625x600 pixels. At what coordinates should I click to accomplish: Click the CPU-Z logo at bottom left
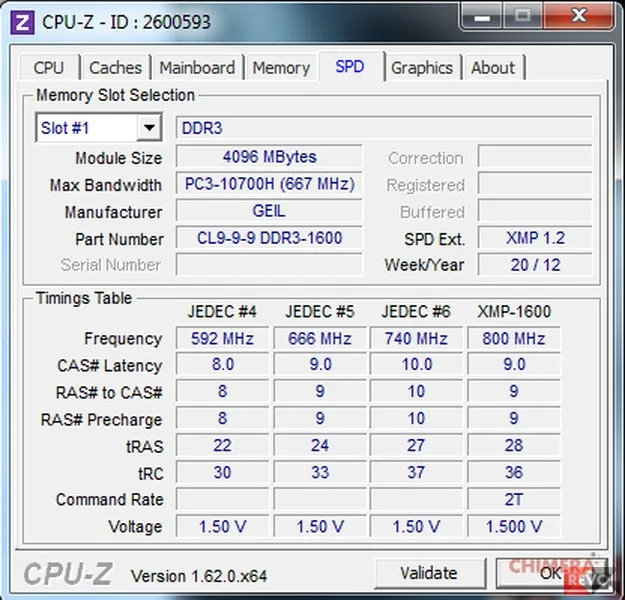point(68,574)
